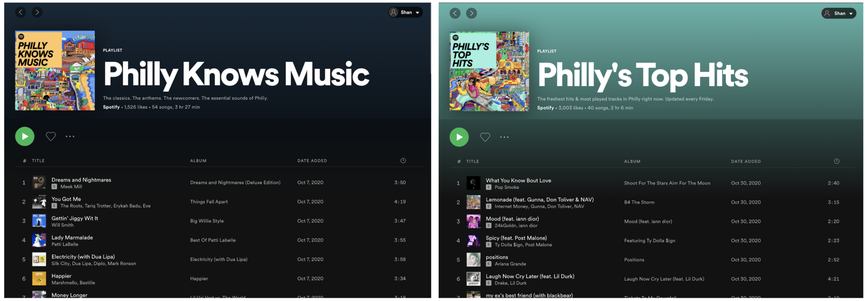This screenshot has height=301, width=868.
Task: Select track Lemonade (feat. Gunna, Don Toliver & NAV)
Action: tap(540, 200)
